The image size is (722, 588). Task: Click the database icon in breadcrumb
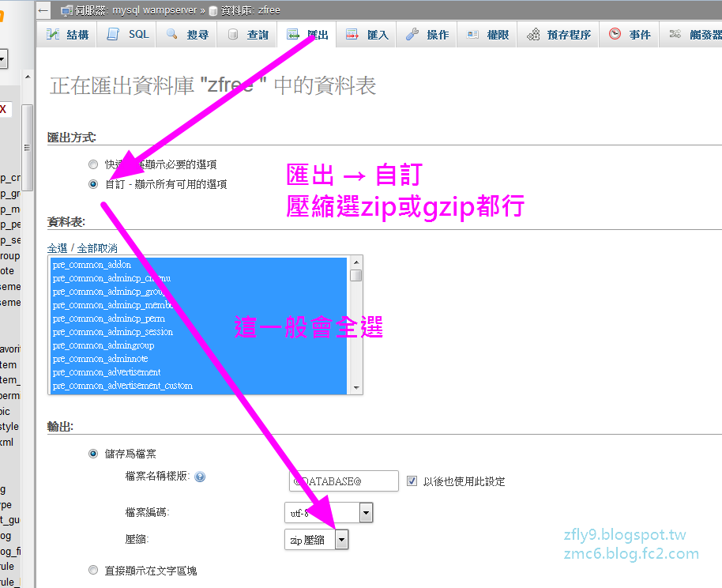pos(213,10)
